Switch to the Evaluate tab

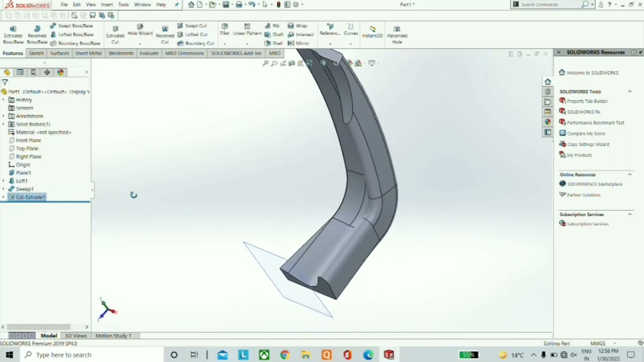pos(149,53)
